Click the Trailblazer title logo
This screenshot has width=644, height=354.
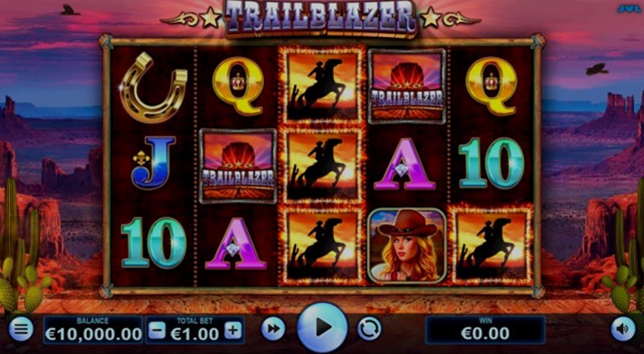(x=321, y=19)
